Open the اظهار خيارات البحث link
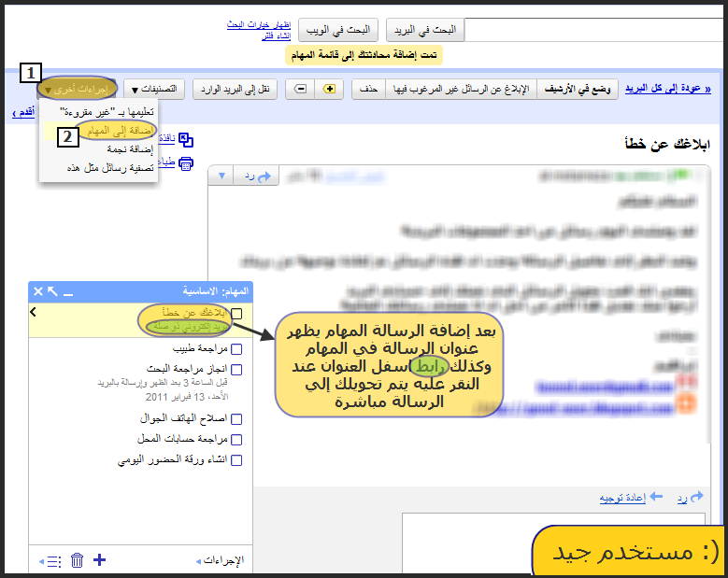The width and height of the screenshot is (728, 578). (x=259, y=24)
